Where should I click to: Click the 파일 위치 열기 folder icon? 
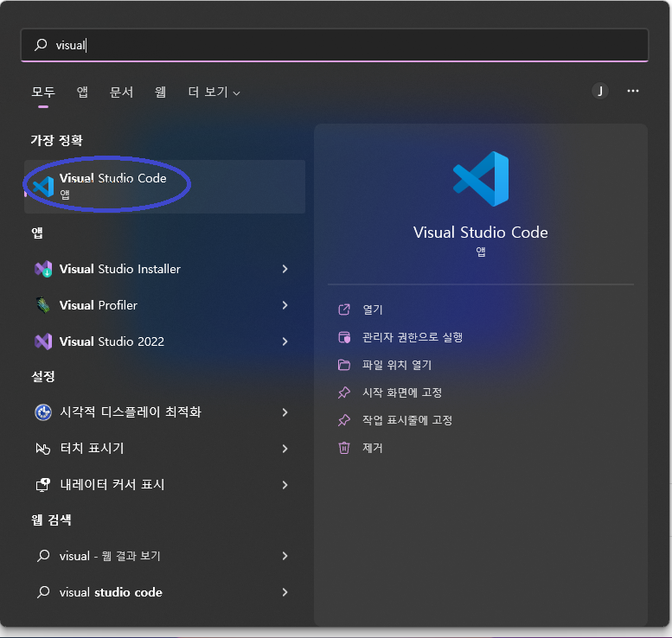(x=344, y=365)
